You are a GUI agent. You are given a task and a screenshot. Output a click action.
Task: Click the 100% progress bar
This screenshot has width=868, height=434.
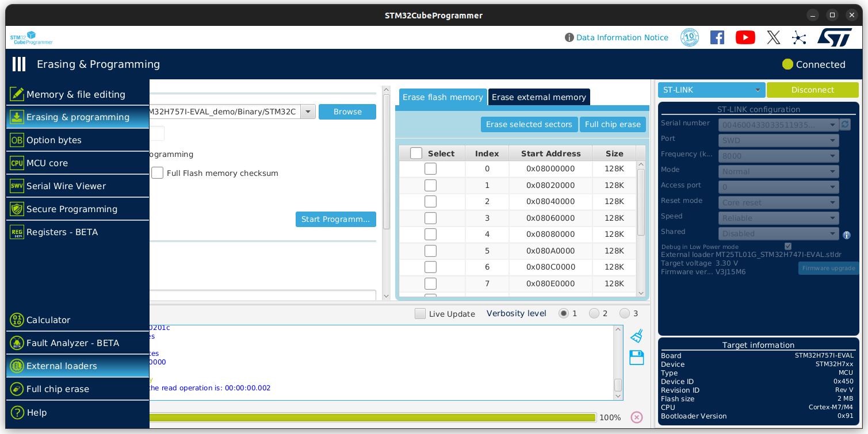point(373,417)
